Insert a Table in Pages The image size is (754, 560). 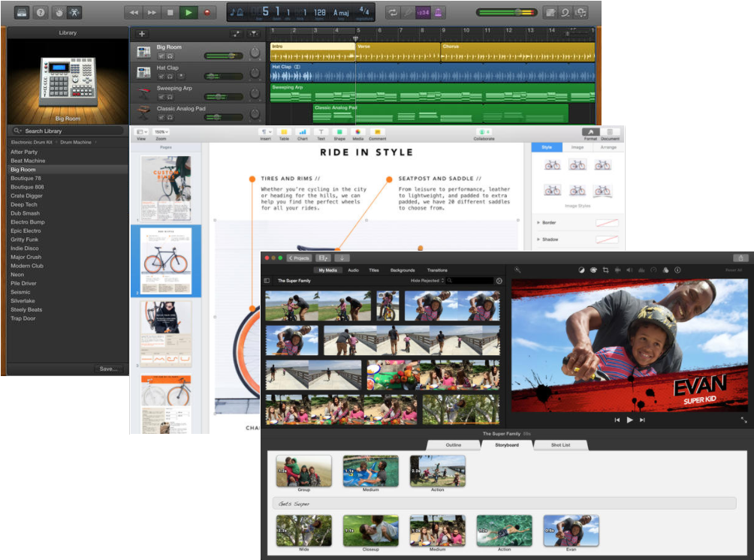point(284,134)
